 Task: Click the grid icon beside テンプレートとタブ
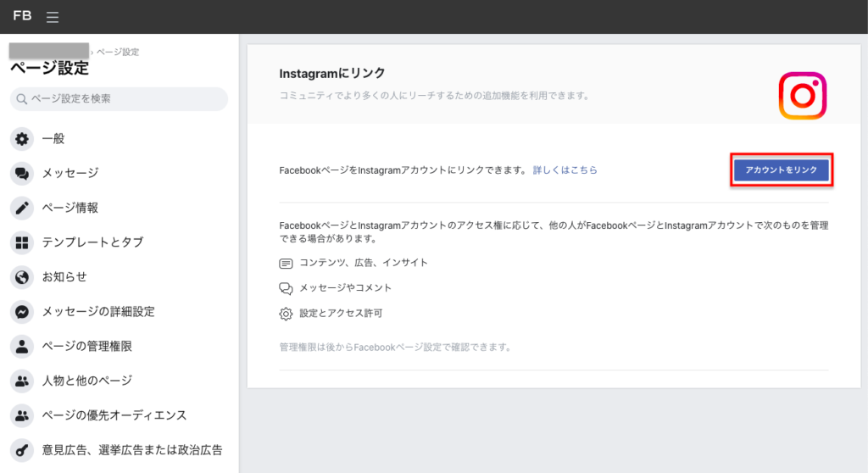tap(22, 242)
